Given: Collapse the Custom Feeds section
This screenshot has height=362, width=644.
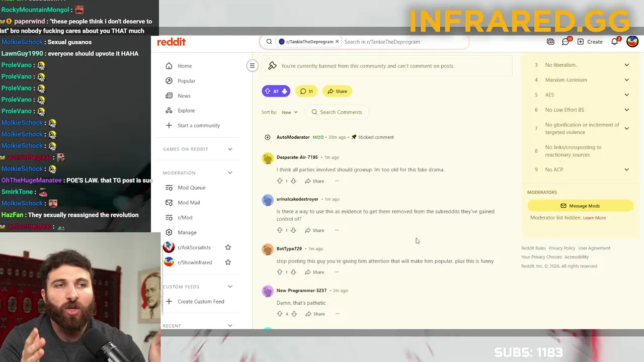Looking at the screenshot, I should point(230,287).
